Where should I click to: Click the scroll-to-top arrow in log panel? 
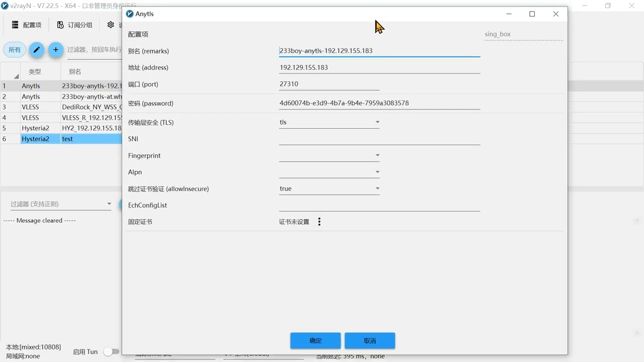[636, 221]
